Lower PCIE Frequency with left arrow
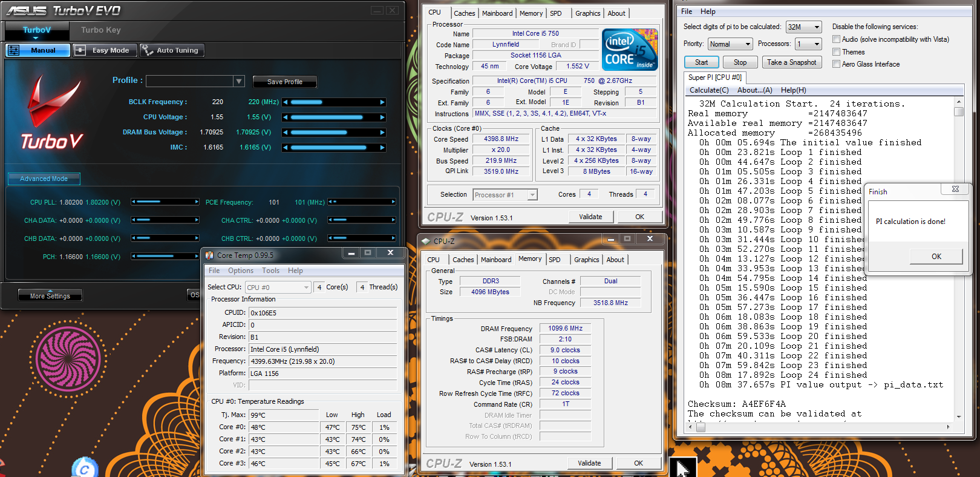 tap(330, 202)
